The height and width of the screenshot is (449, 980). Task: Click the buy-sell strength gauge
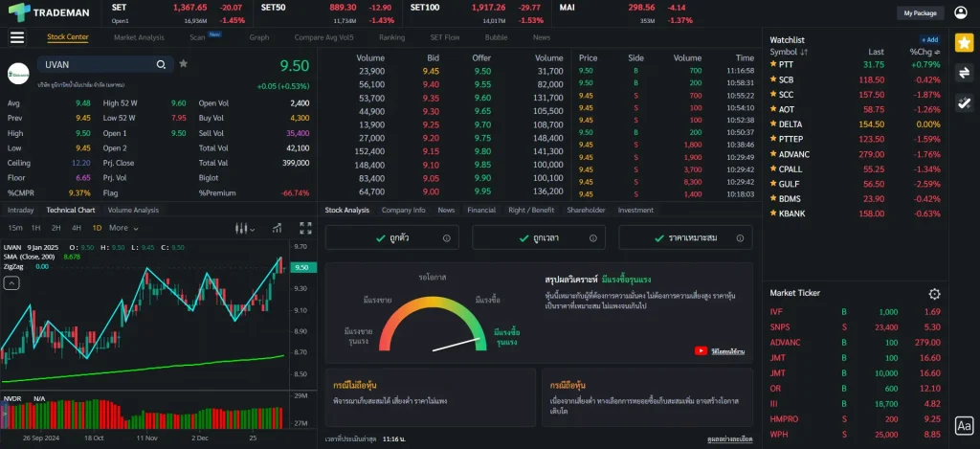[x=433, y=324]
